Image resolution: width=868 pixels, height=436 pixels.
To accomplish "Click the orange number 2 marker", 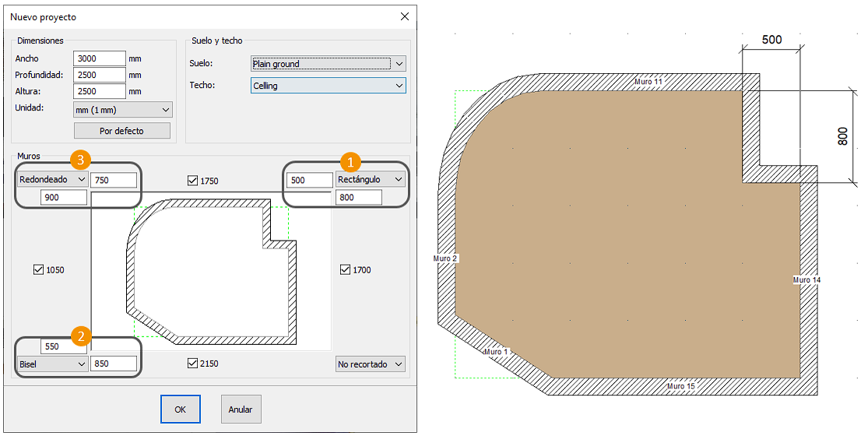I will pyautogui.click(x=80, y=336).
